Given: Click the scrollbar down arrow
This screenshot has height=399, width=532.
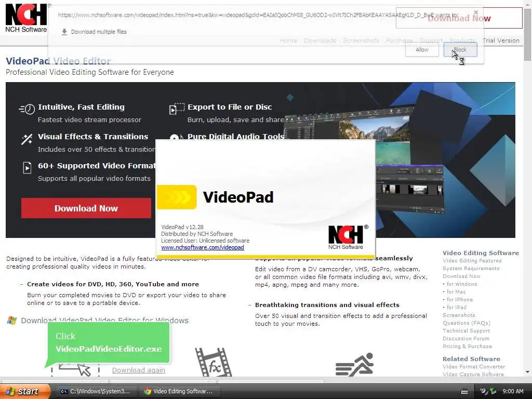Looking at the screenshot, I should click(x=528, y=372).
